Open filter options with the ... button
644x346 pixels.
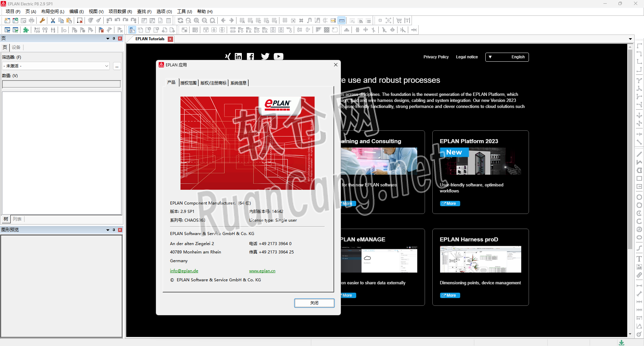point(117,66)
